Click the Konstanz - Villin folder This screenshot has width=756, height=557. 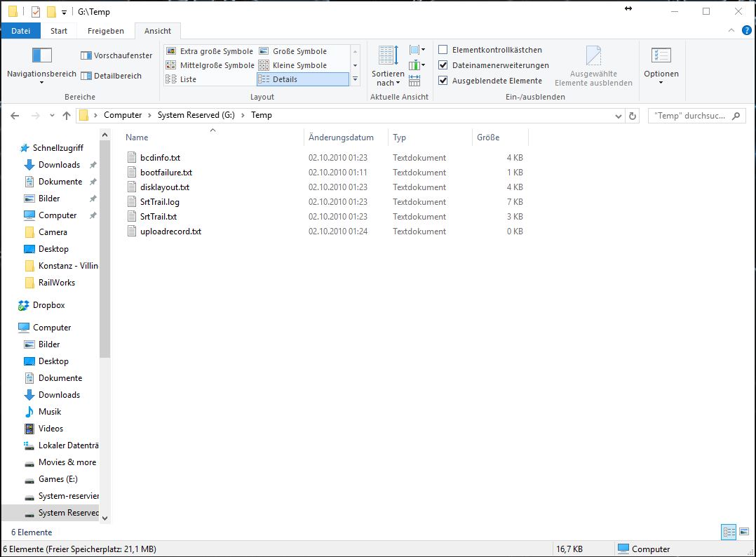68,266
